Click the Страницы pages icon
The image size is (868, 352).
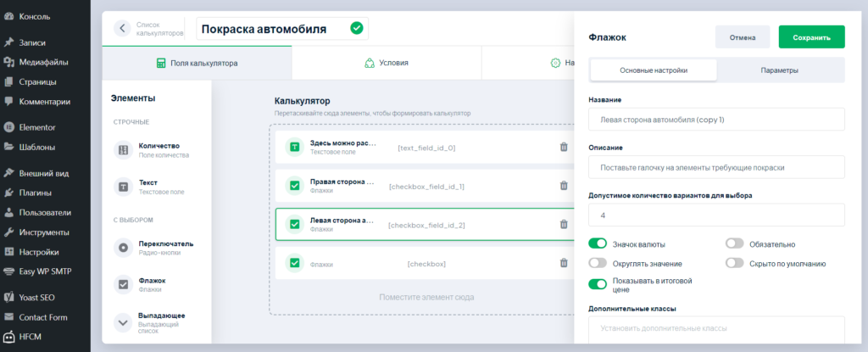8,82
